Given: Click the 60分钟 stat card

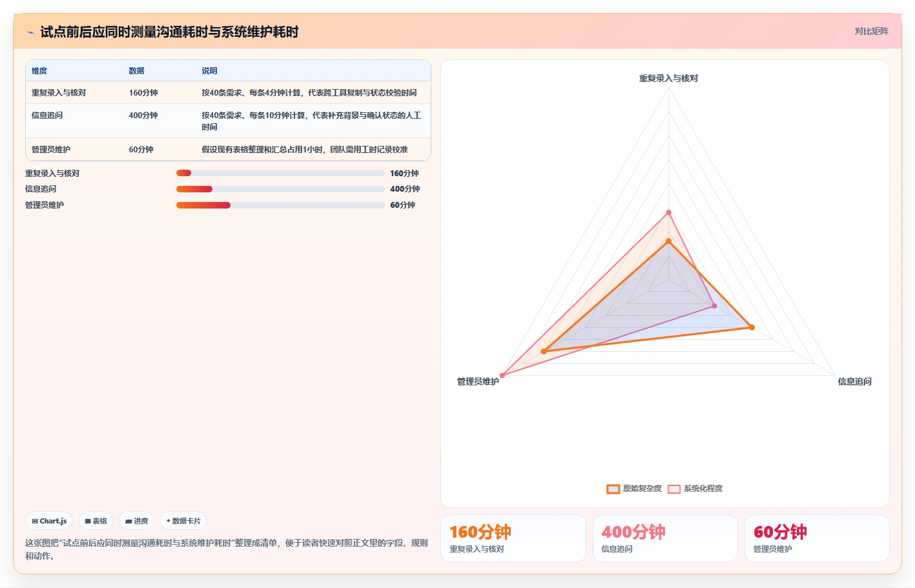Looking at the screenshot, I should 817,538.
